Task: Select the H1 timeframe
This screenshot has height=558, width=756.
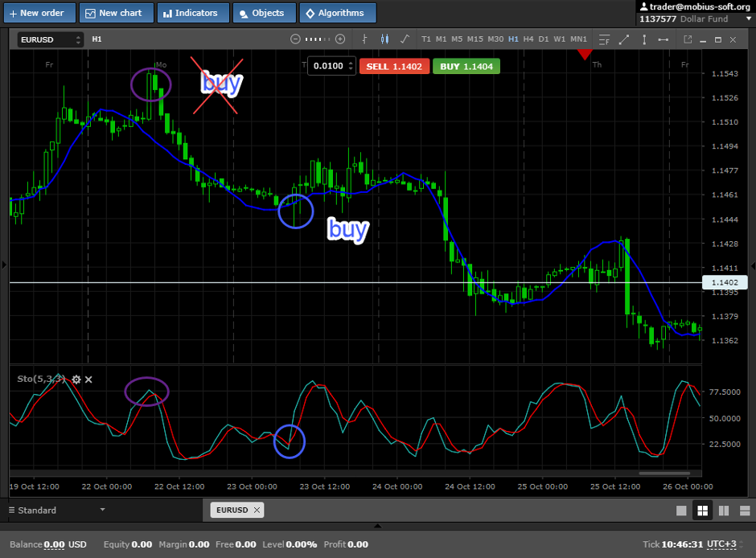Action: coord(513,39)
